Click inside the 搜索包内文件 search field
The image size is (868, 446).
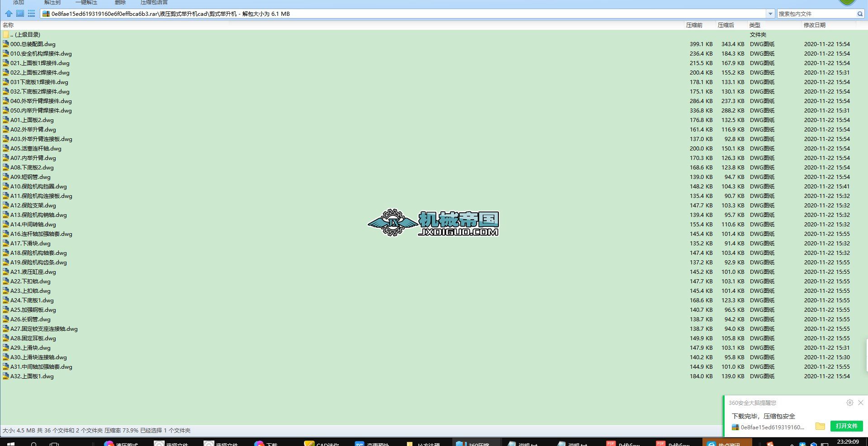pos(814,14)
